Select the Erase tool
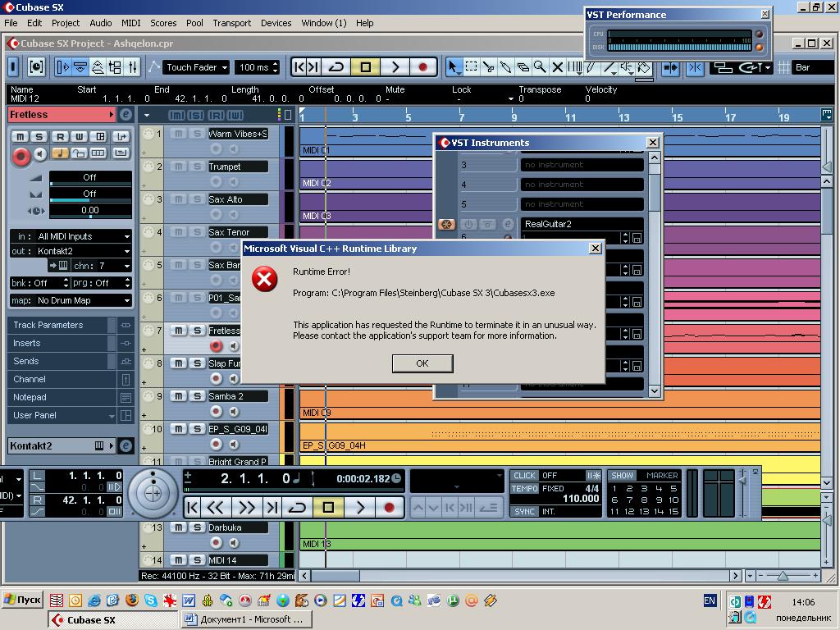The height and width of the screenshot is (630, 840). pos(523,67)
